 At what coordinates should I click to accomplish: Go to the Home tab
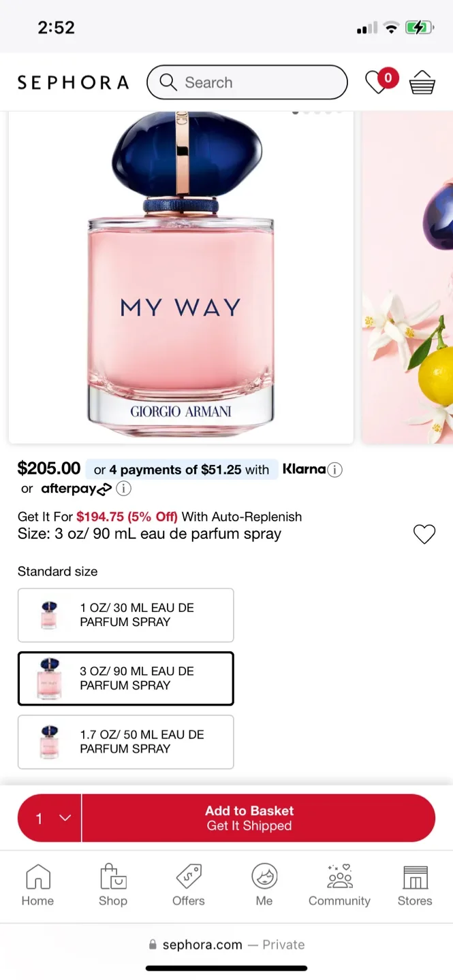pos(37,885)
